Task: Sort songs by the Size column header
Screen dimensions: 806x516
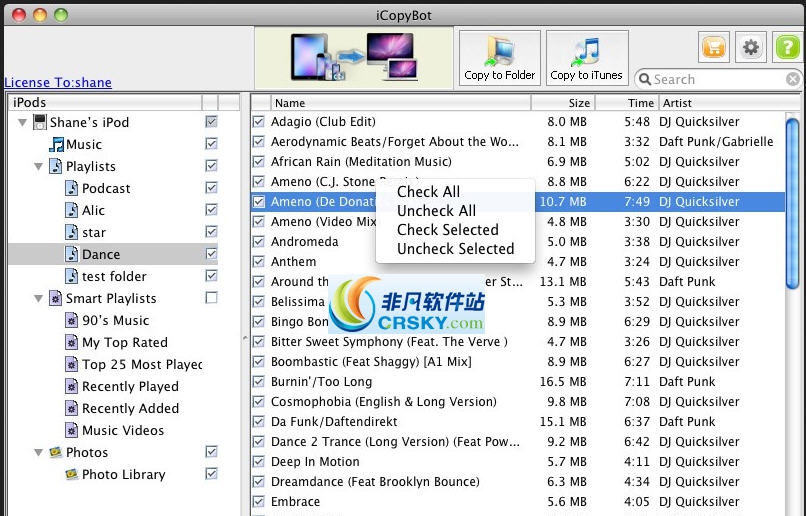Action: coord(563,103)
